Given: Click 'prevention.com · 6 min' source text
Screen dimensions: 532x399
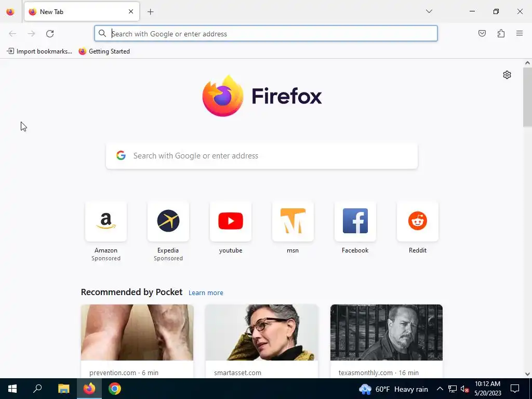Looking at the screenshot, I should tap(124, 373).
